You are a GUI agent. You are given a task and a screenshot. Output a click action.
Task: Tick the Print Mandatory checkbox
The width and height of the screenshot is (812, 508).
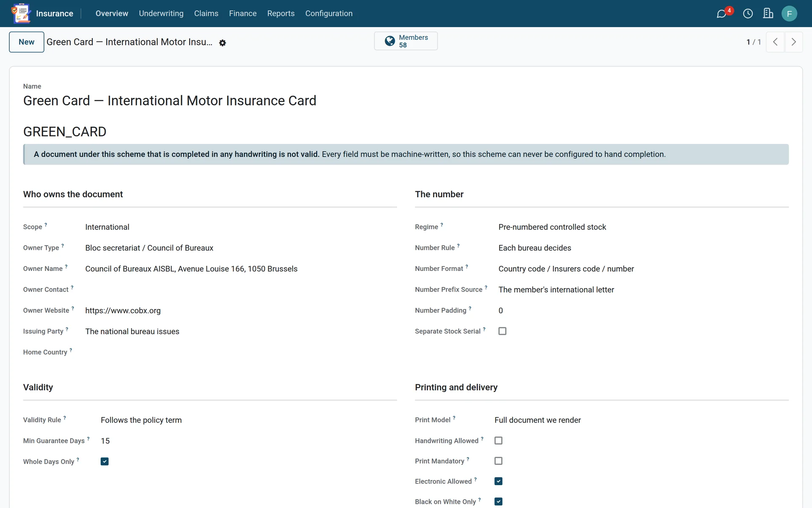tap(499, 461)
